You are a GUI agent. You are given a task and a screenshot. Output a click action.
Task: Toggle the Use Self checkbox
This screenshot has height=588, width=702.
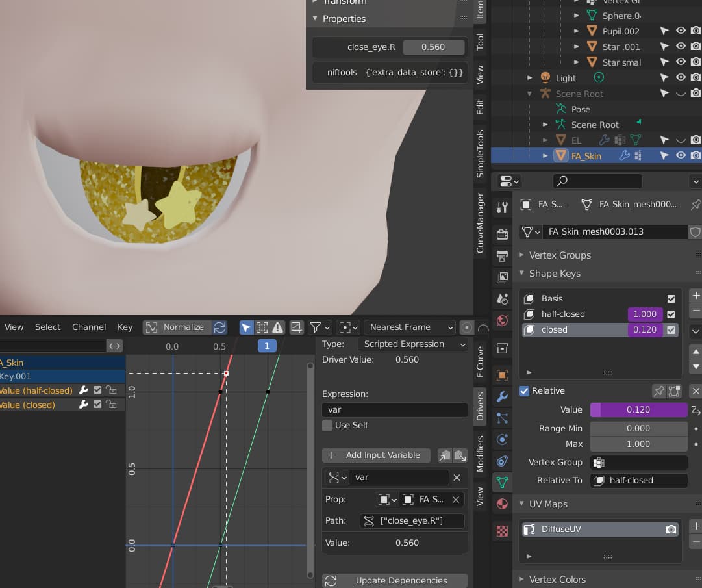(x=327, y=426)
